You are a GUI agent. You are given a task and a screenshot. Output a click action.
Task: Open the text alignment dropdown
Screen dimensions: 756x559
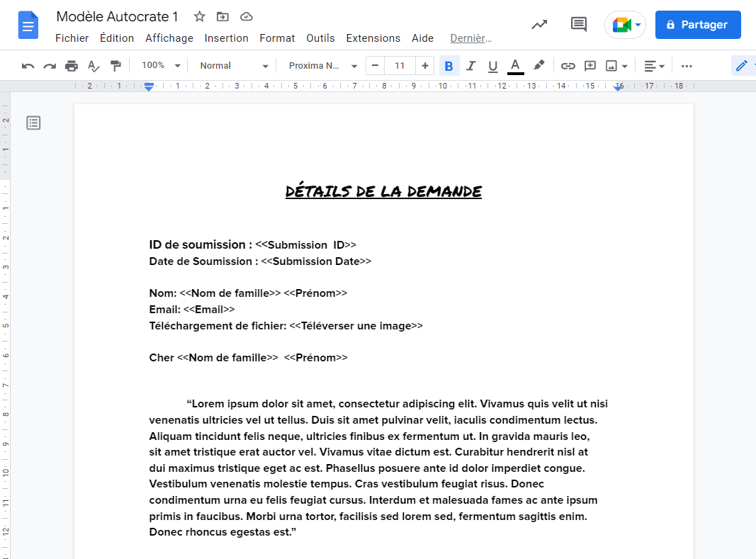654,66
